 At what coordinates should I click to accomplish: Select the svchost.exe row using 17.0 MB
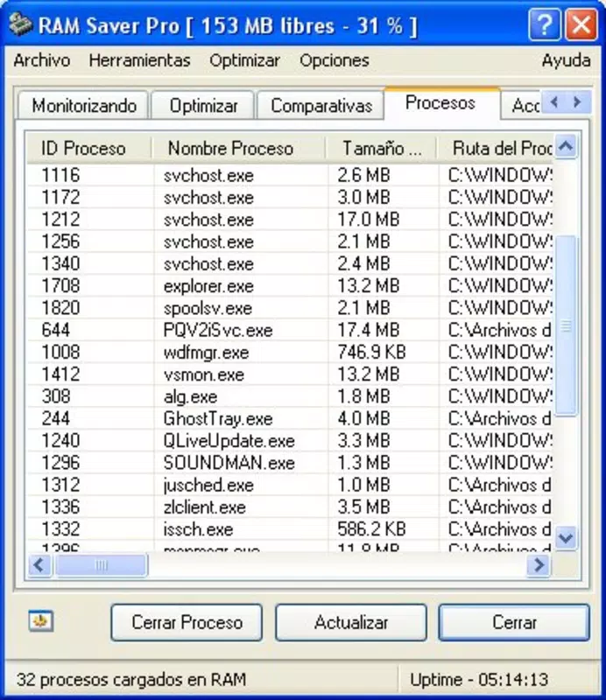[x=290, y=220]
